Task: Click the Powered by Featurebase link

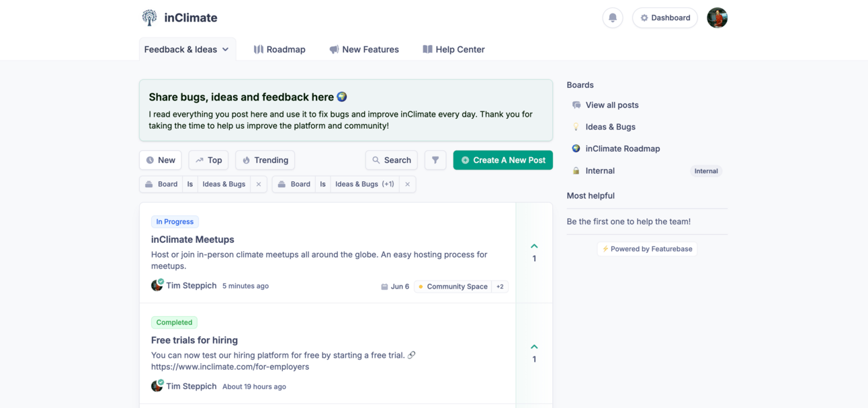Action: point(647,249)
